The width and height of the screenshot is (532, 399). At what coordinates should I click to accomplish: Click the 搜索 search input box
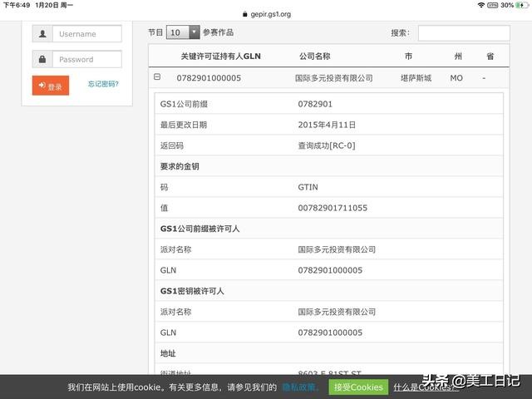click(x=464, y=33)
